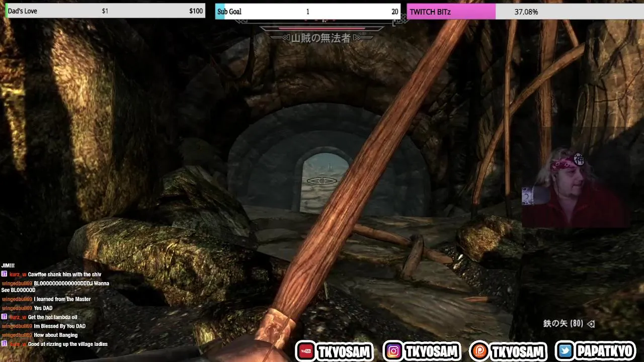Click the enemy health bar above 山賊の無法者
Screen dimensions: 644x362
click(322, 28)
